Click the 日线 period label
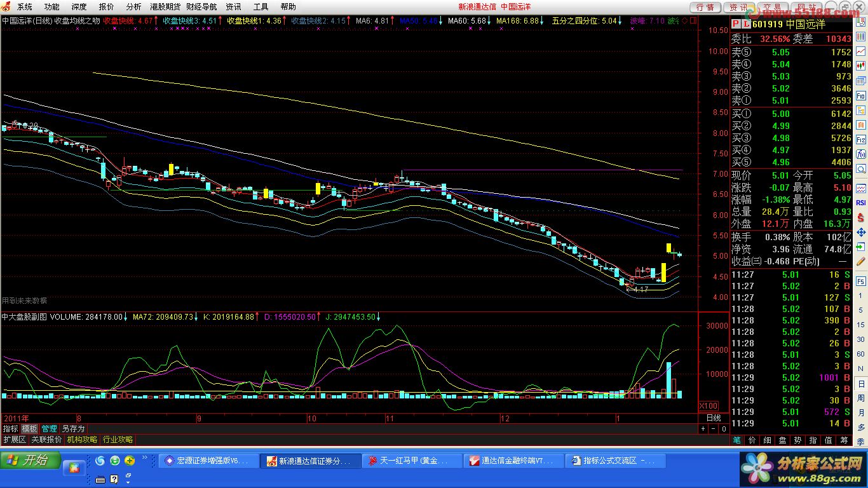 click(714, 418)
